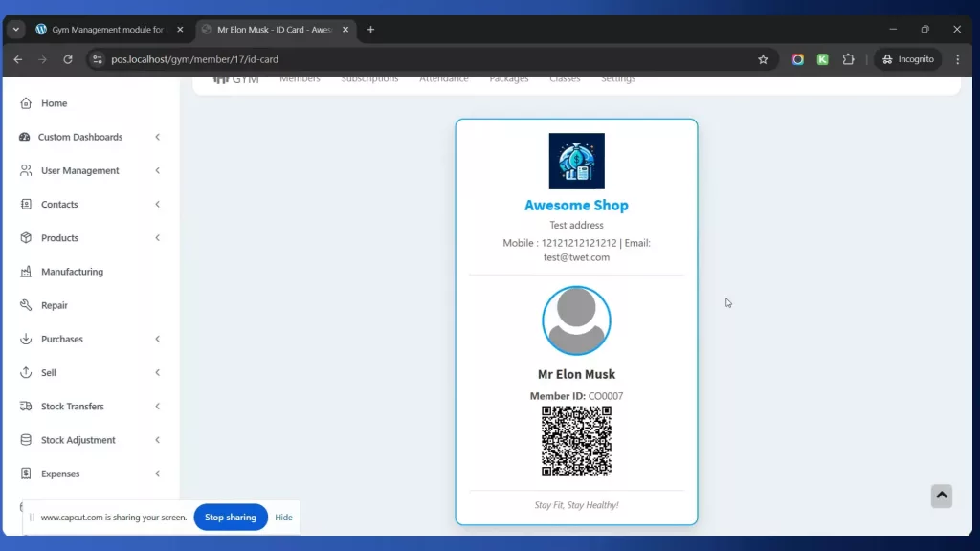The height and width of the screenshot is (551, 980).
Task: Expand the Contacts submenu chevron
Action: [158, 205]
